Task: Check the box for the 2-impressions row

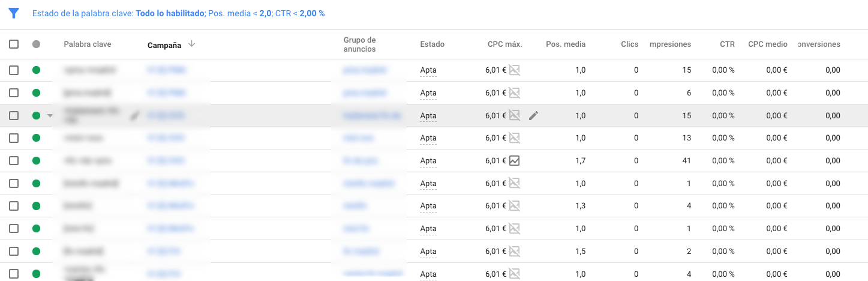Action: coord(14,251)
